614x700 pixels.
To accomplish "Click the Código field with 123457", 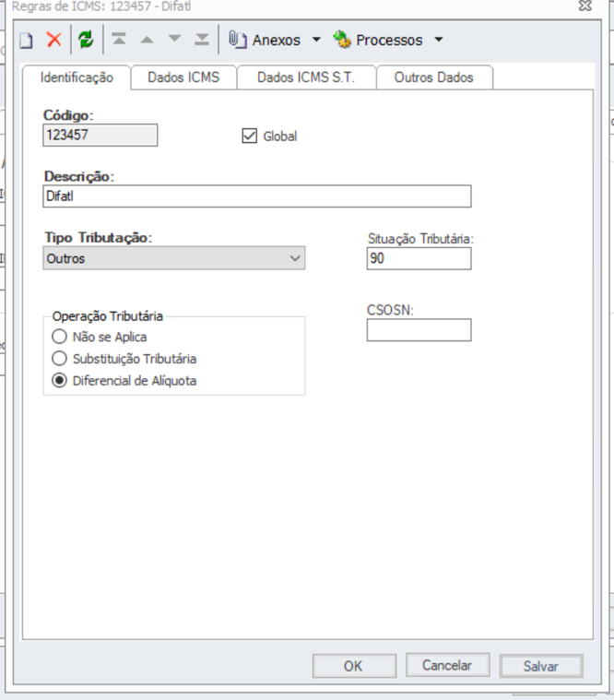I will click(x=100, y=135).
